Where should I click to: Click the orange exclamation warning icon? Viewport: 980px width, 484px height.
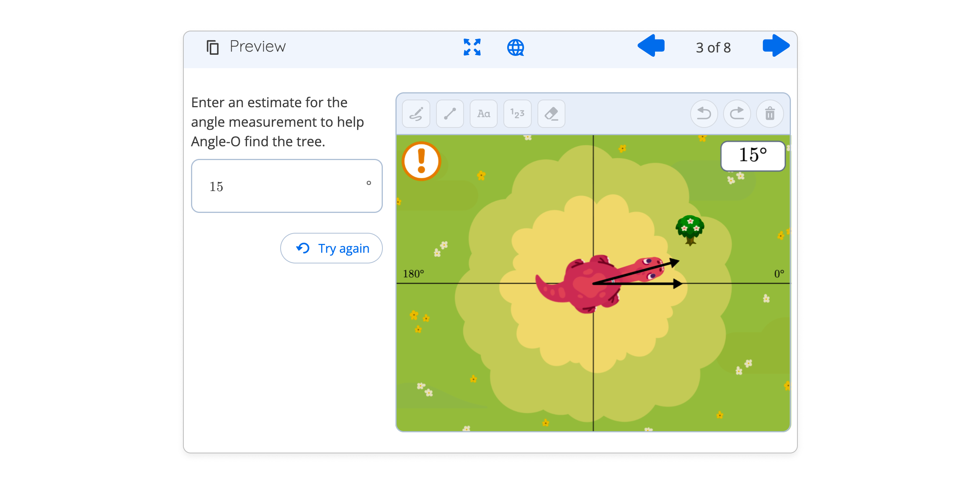click(421, 161)
